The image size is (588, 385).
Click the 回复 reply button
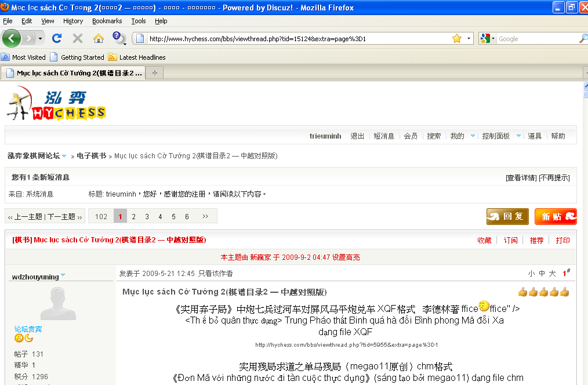(507, 216)
